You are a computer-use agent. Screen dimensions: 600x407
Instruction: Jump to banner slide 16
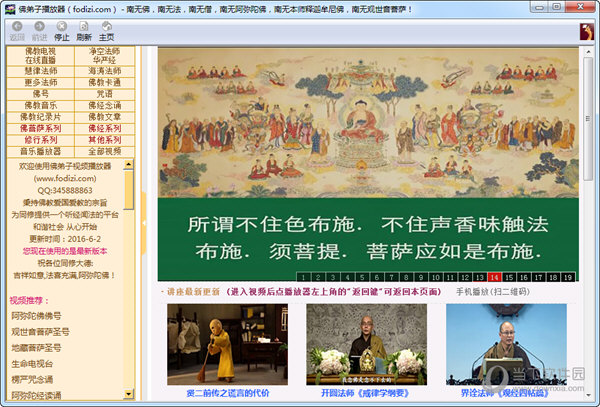[524, 277]
